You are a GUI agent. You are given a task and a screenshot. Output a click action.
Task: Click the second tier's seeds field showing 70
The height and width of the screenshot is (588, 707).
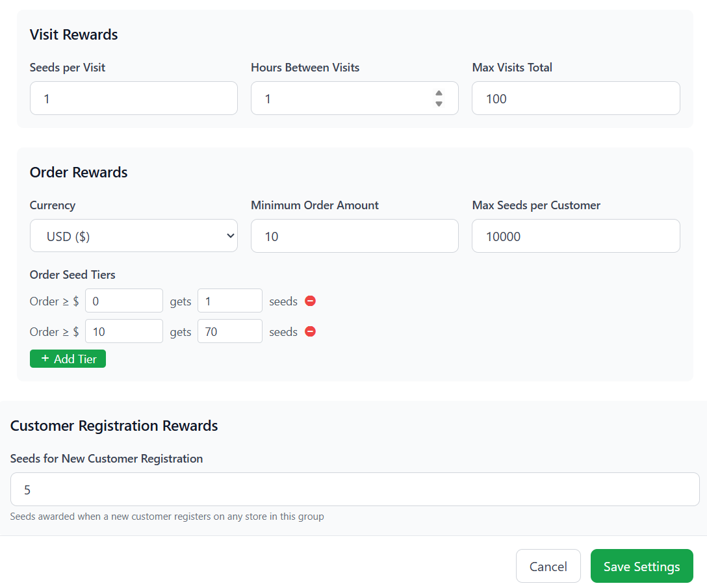[x=229, y=331]
